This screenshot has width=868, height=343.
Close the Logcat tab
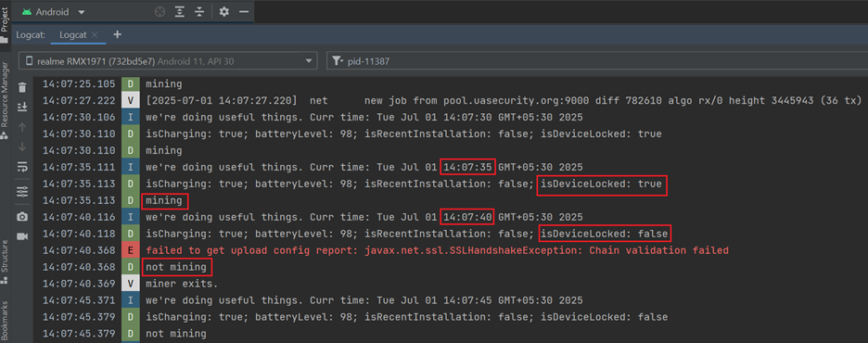95,34
